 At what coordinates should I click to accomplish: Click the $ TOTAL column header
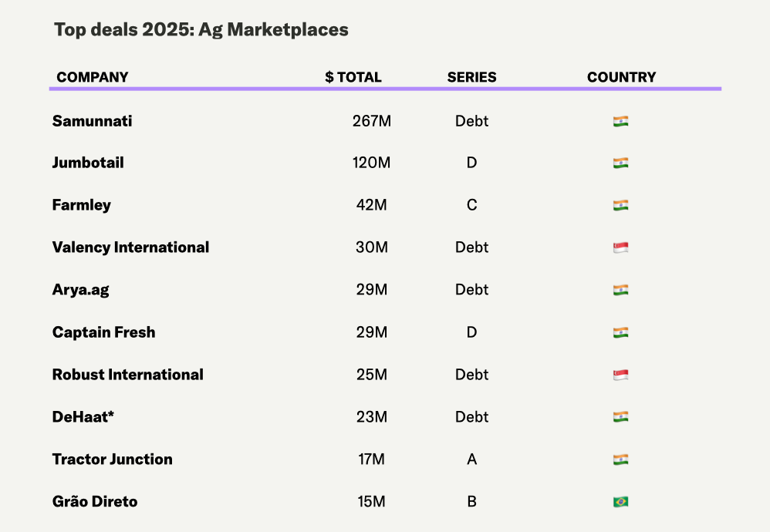[x=353, y=77]
